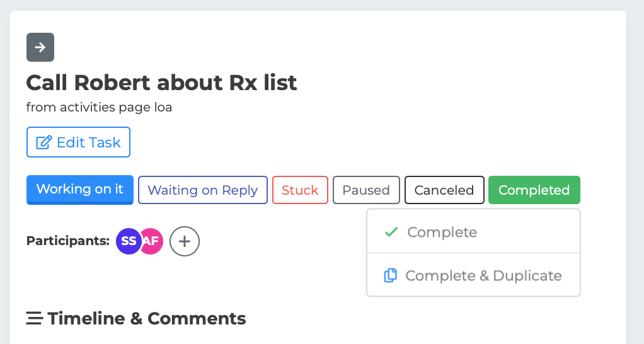Click the gray arrow icon above the title

pyautogui.click(x=40, y=47)
